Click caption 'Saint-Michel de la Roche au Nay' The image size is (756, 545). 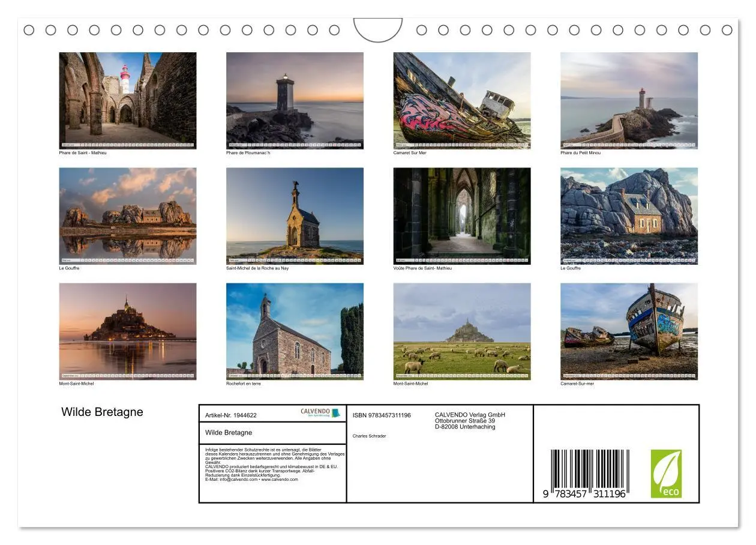pos(257,268)
